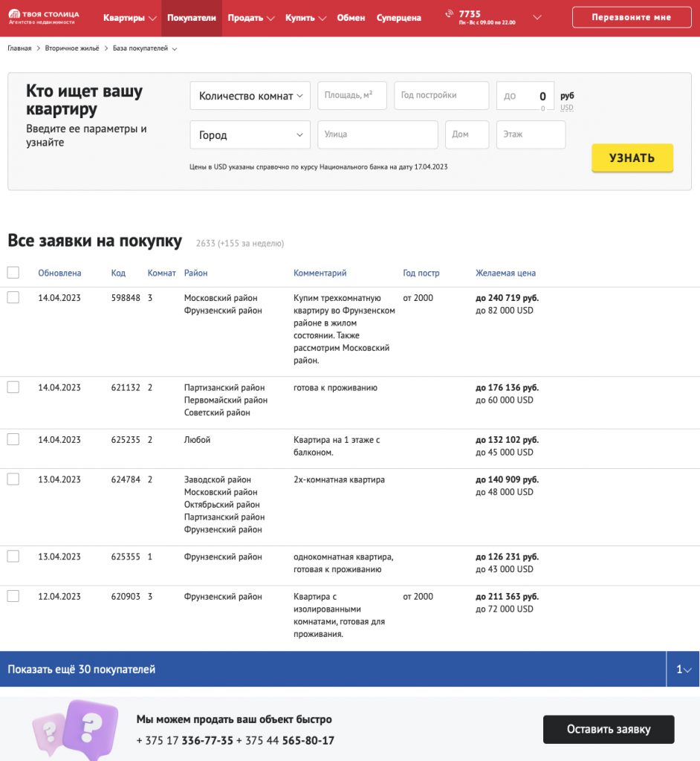Open the Количество комнат dropdown
Screen dimensions: 700x761
click(250, 96)
